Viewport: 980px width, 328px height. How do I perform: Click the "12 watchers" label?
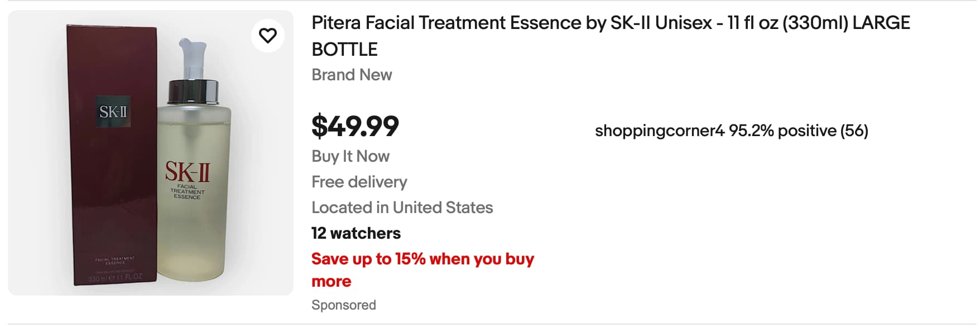(x=356, y=233)
